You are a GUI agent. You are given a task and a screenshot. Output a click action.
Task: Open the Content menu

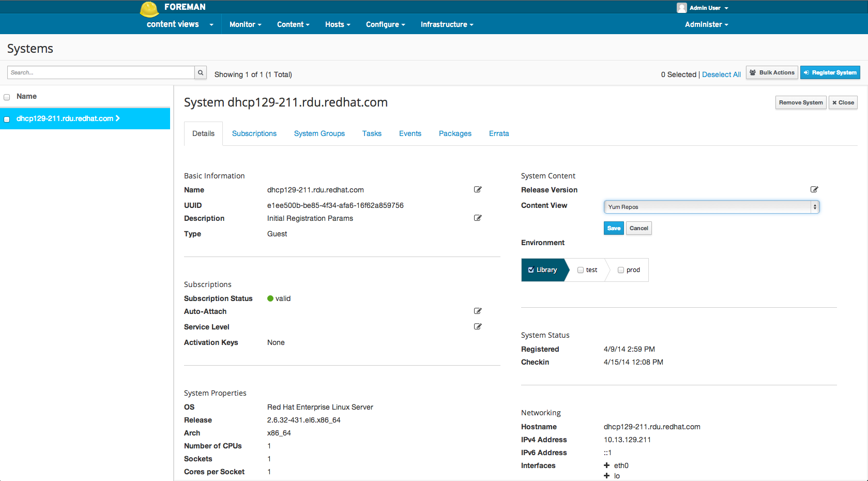(x=293, y=24)
